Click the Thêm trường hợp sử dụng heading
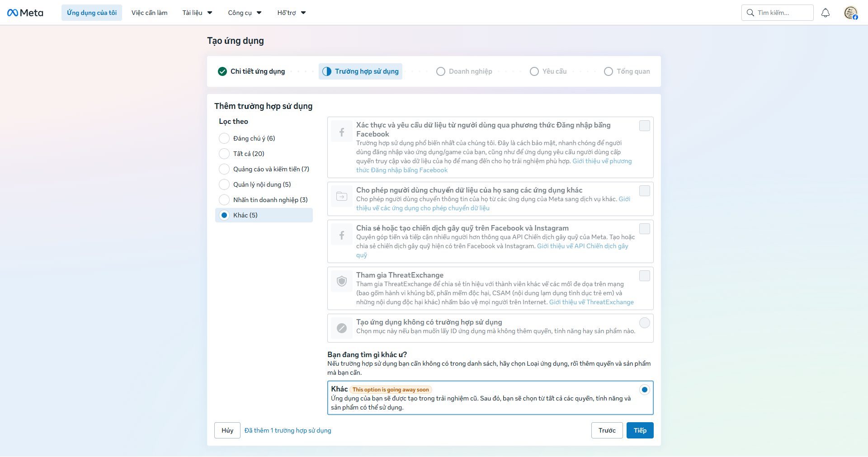 point(264,106)
